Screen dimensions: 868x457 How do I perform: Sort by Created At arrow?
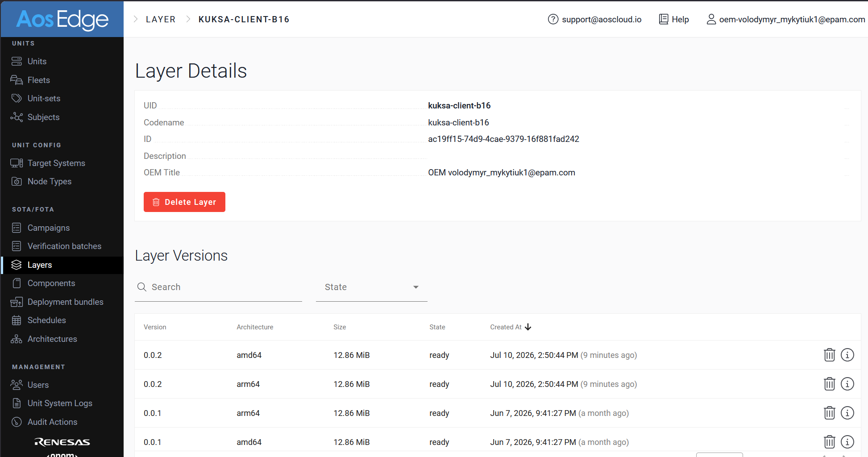[528, 327]
